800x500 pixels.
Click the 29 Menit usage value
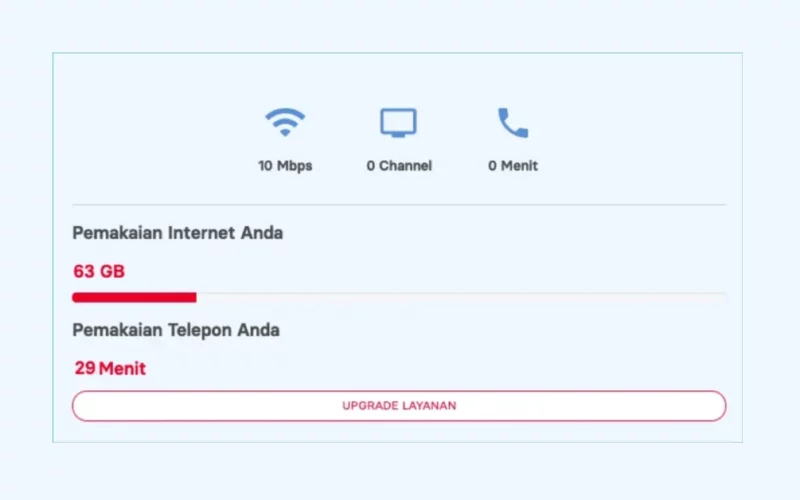tap(110, 368)
